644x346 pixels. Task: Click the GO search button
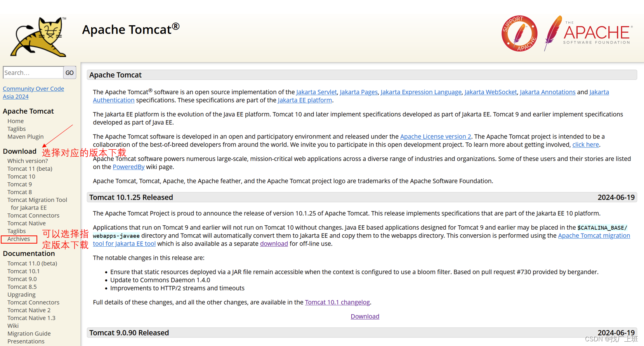pyautogui.click(x=69, y=73)
